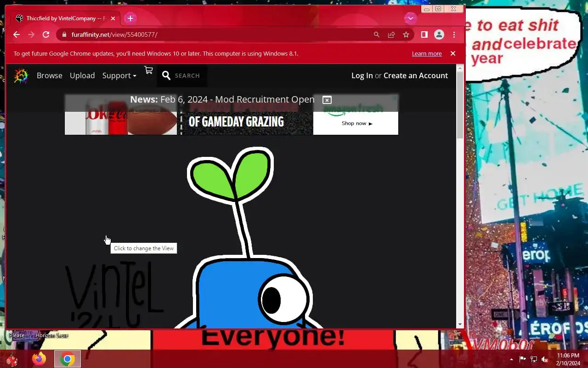Click the Chrome back arrow
The width and height of the screenshot is (588, 368).
pos(17,34)
